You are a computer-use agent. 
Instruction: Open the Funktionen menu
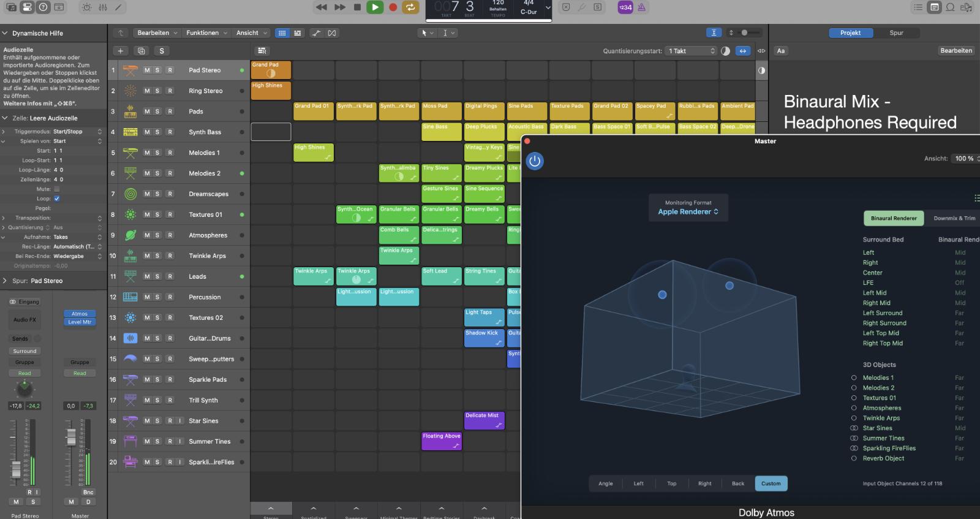pos(206,33)
